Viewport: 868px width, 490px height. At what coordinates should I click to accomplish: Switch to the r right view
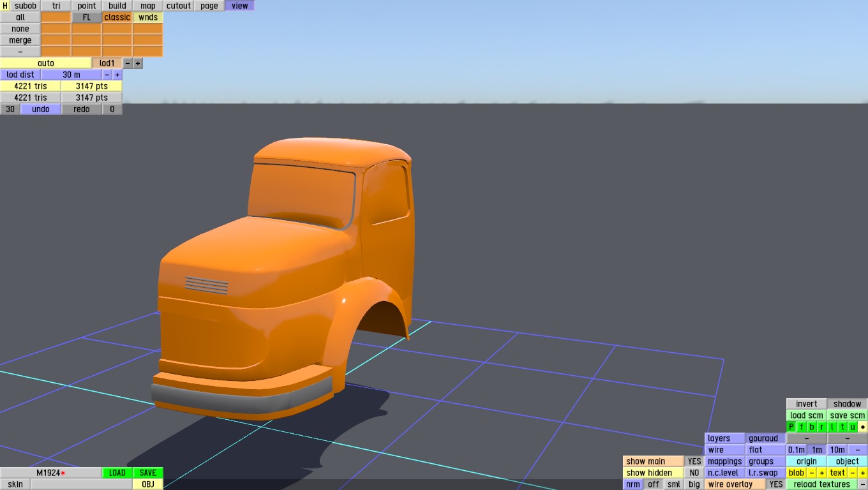click(822, 427)
